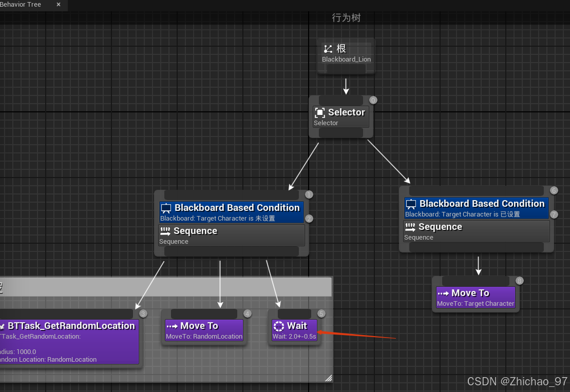
Task: Click the Random Location: RandomLocation property text
Action: click(48, 360)
